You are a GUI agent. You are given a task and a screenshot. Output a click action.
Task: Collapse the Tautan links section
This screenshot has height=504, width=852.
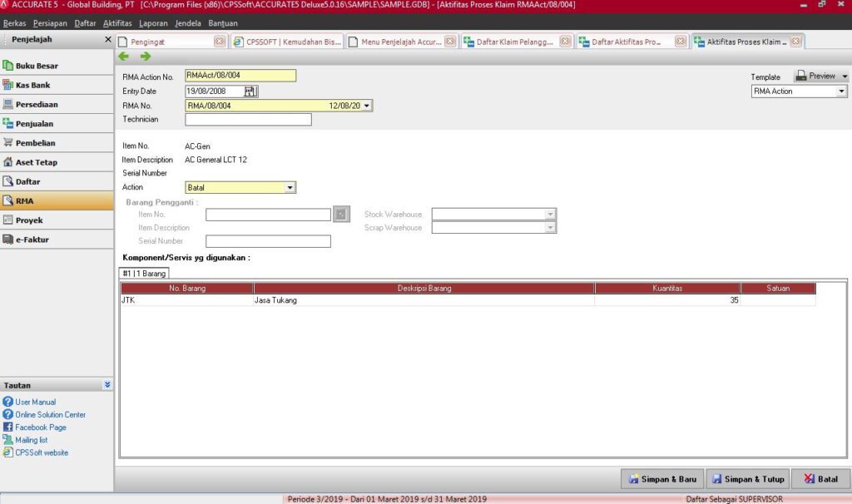pyautogui.click(x=107, y=385)
